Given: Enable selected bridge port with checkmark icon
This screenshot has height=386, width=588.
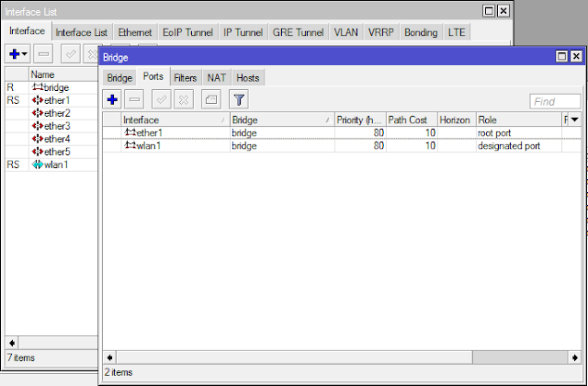Looking at the screenshot, I should pos(162,100).
